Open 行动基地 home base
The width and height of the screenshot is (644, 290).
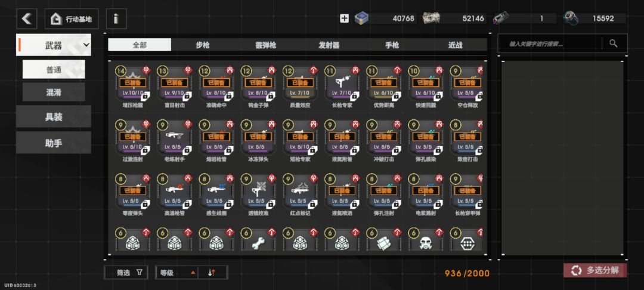tap(72, 19)
